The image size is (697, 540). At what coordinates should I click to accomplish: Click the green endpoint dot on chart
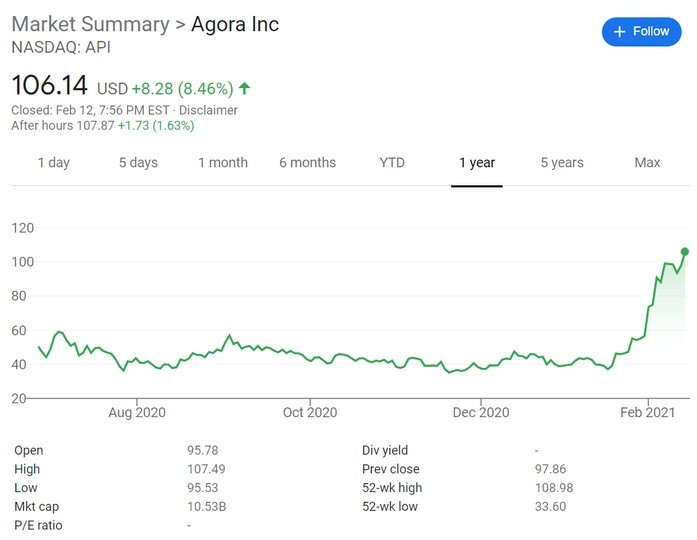click(685, 252)
